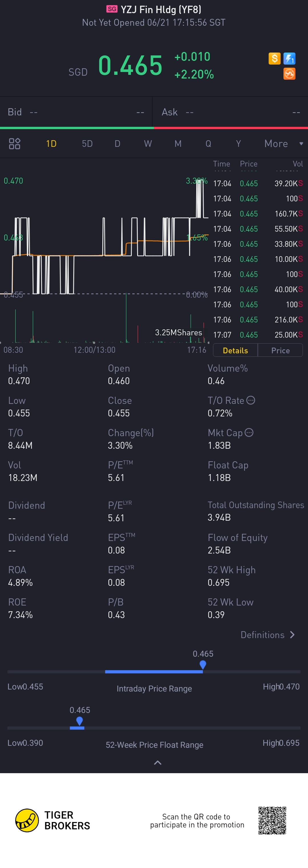This screenshot has height=868, width=308.
Task: Tap the Mkt Cap info icon
Action: tap(249, 432)
